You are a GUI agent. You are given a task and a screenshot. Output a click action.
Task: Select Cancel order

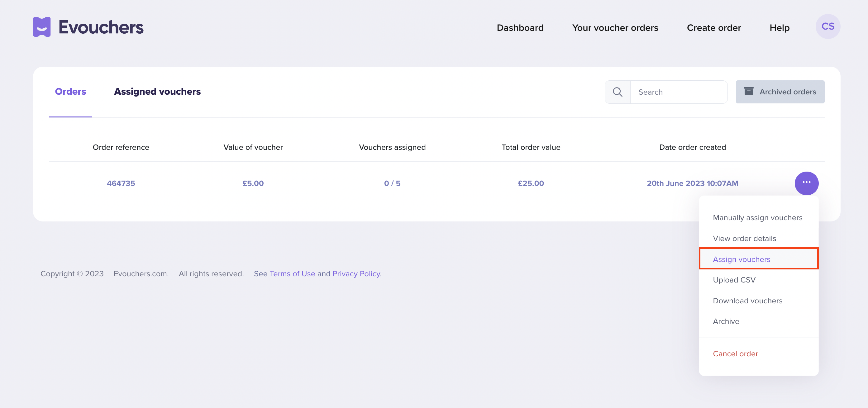point(735,354)
